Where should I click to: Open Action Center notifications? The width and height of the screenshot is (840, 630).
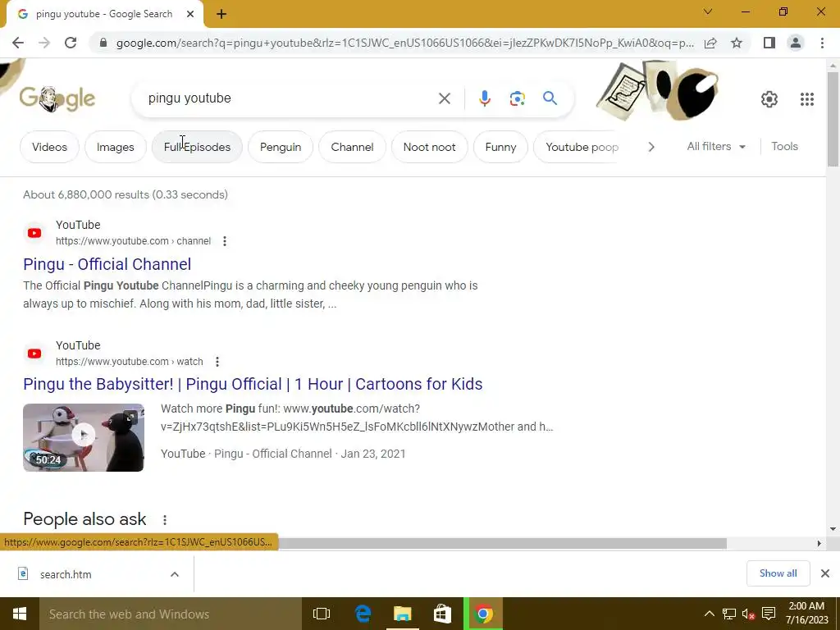(x=769, y=614)
